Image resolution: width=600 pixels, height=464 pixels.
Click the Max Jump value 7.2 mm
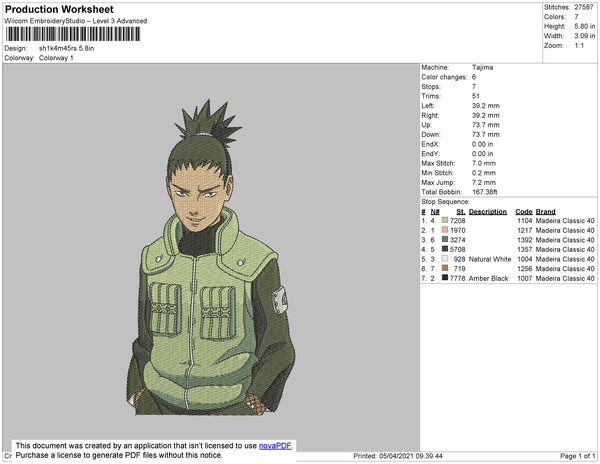click(x=484, y=182)
